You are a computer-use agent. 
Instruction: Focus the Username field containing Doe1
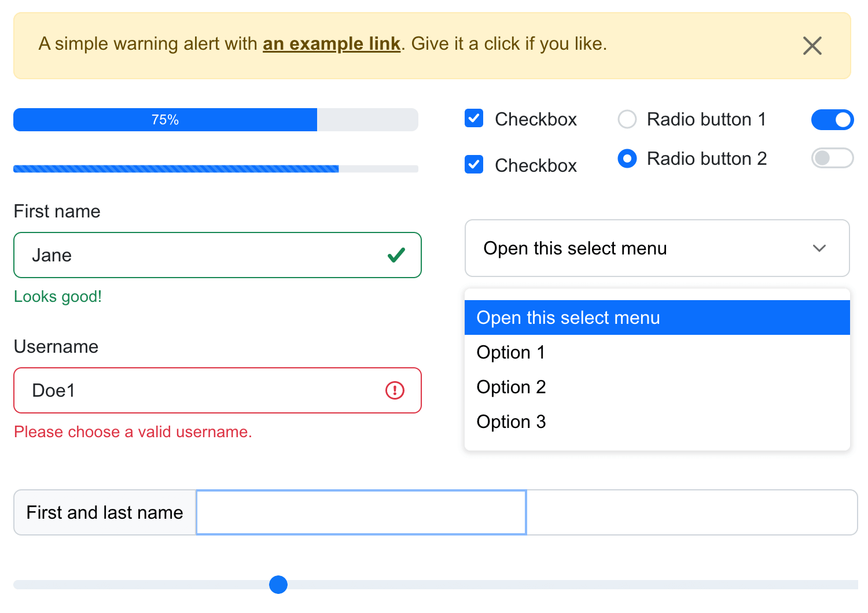pos(218,390)
